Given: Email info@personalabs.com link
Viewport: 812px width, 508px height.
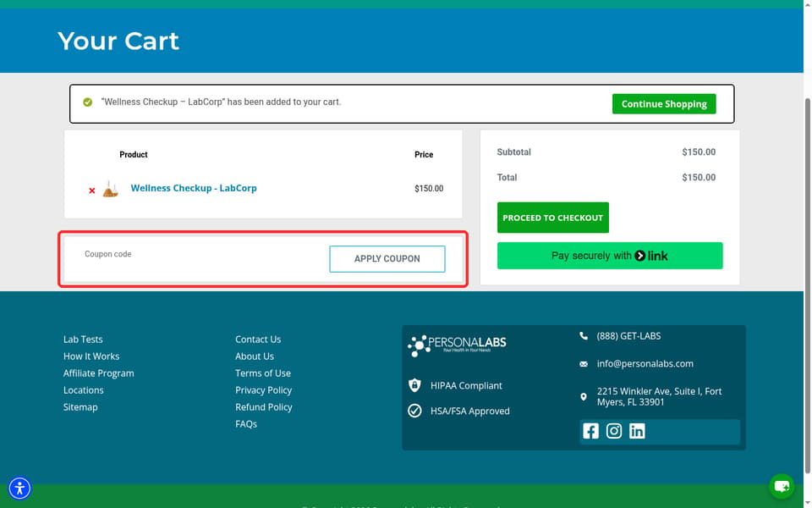Looking at the screenshot, I should 645,364.
